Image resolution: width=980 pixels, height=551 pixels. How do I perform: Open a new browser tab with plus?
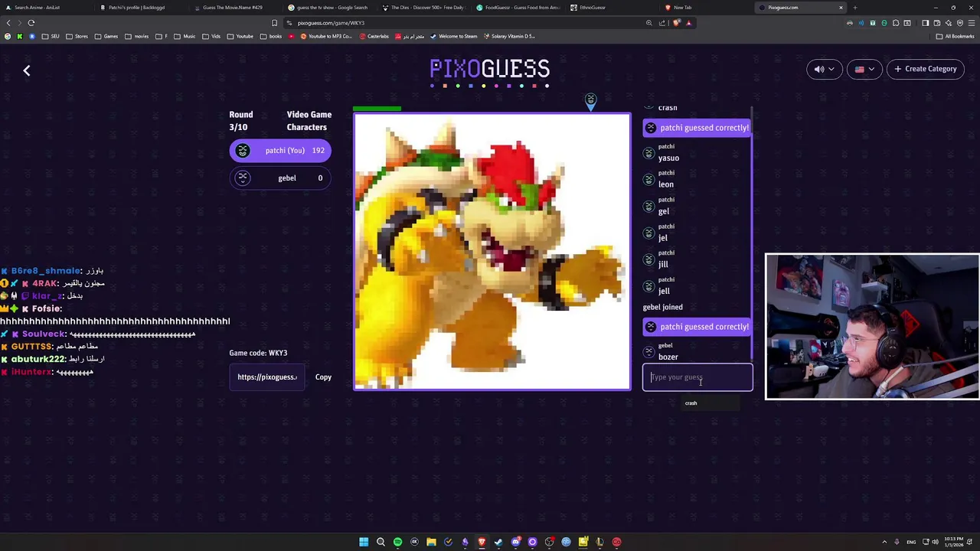(x=854, y=8)
